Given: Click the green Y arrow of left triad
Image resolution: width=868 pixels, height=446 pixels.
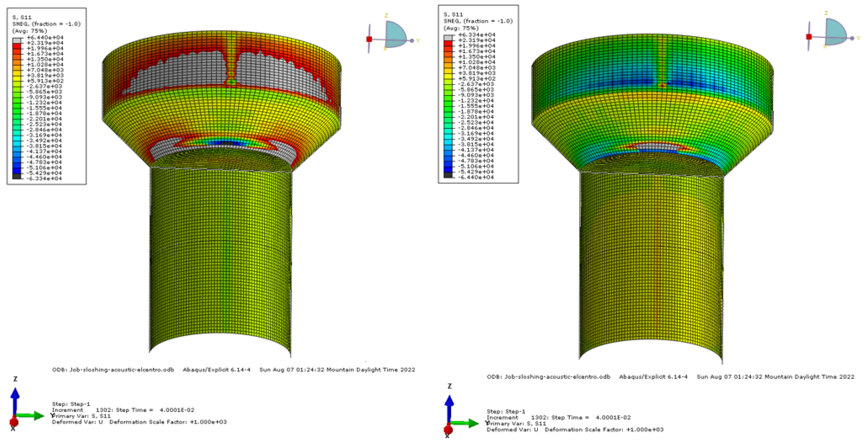Looking at the screenshot, I should (x=32, y=416).
